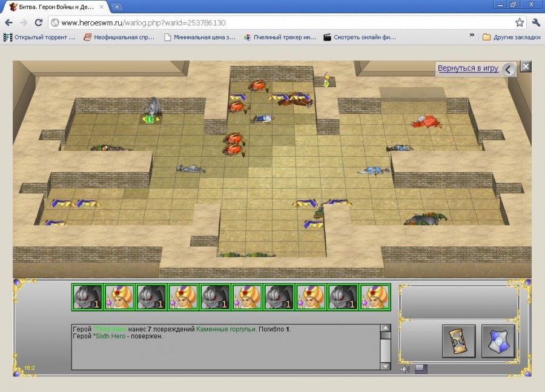Open the wrench settings menu
545x392 pixels.
(537, 23)
